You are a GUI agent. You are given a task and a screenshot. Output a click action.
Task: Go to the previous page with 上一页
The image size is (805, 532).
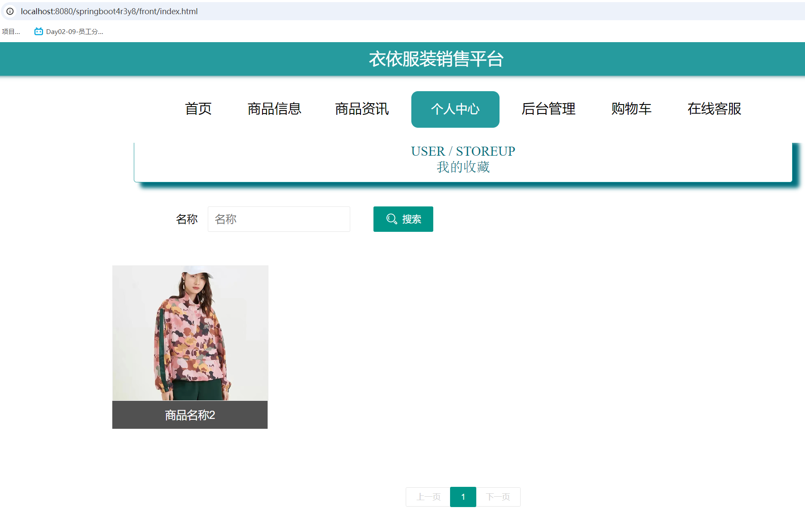pyautogui.click(x=428, y=497)
